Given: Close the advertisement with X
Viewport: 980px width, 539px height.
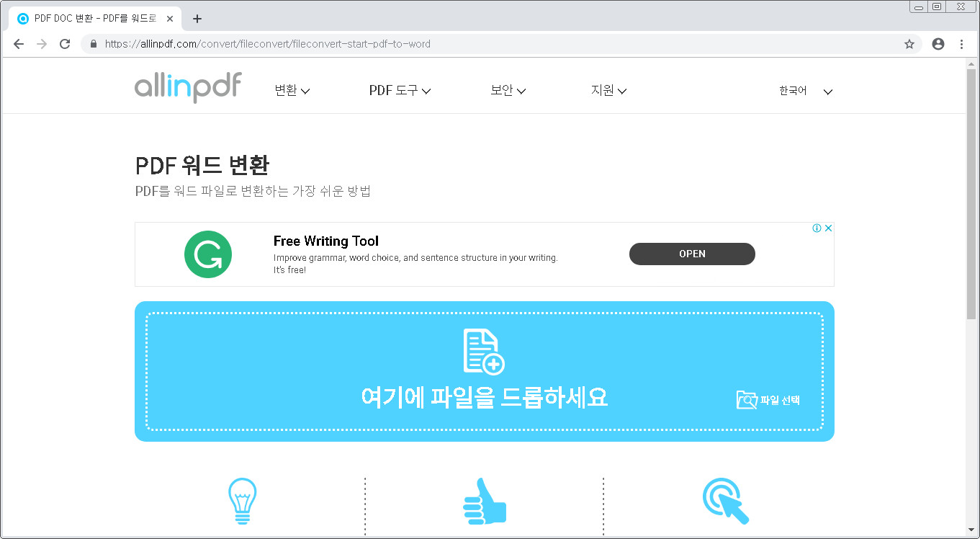Looking at the screenshot, I should pyautogui.click(x=828, y=228).
